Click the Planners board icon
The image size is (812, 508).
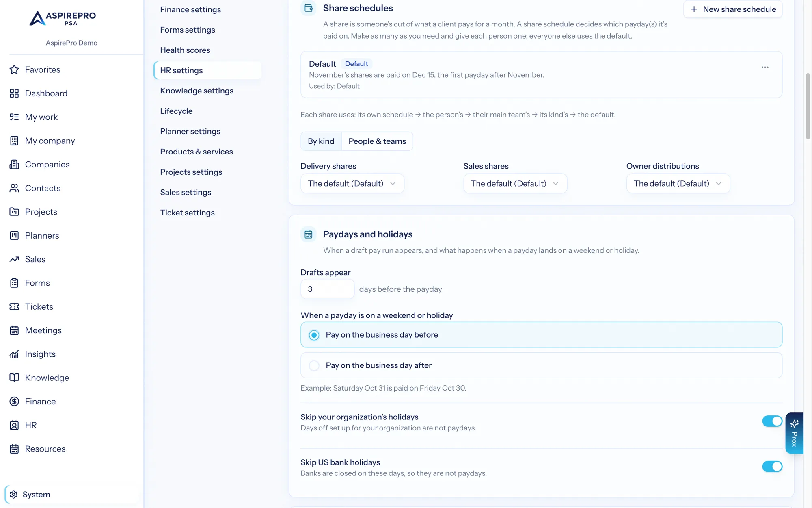pos(14,235)
